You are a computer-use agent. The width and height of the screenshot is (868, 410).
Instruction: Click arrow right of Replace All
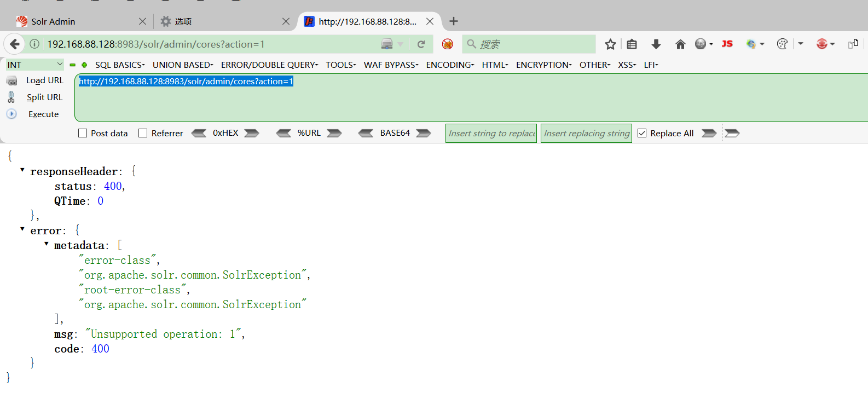coord(709,133)
